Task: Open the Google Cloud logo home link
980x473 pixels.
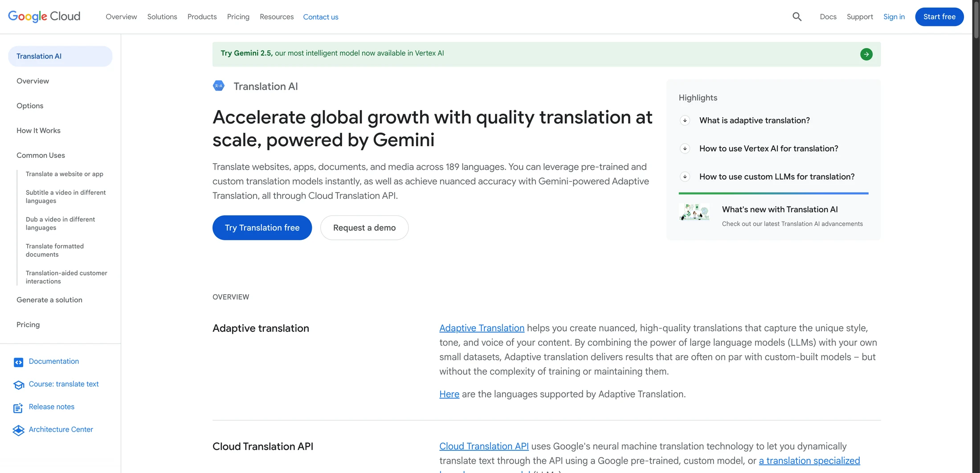Action: [x=44, y=16]
